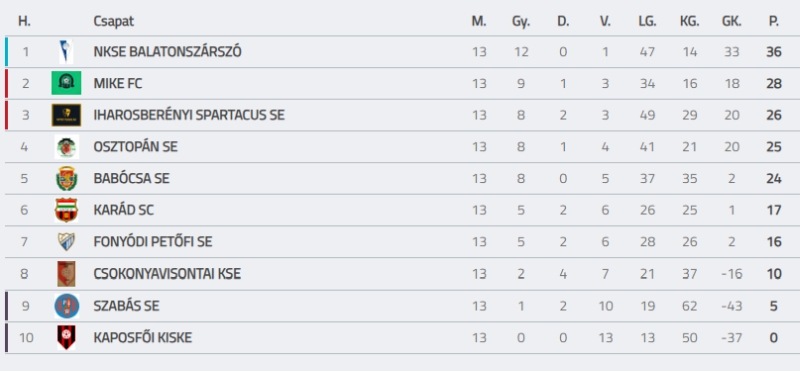Click the Gy. wins column header
The height and width of the screenshot is (371, 800).
click(521, 21)
